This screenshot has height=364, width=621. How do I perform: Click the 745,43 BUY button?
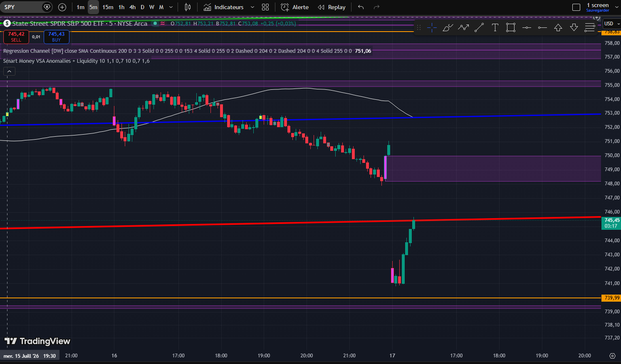(56, 36)
